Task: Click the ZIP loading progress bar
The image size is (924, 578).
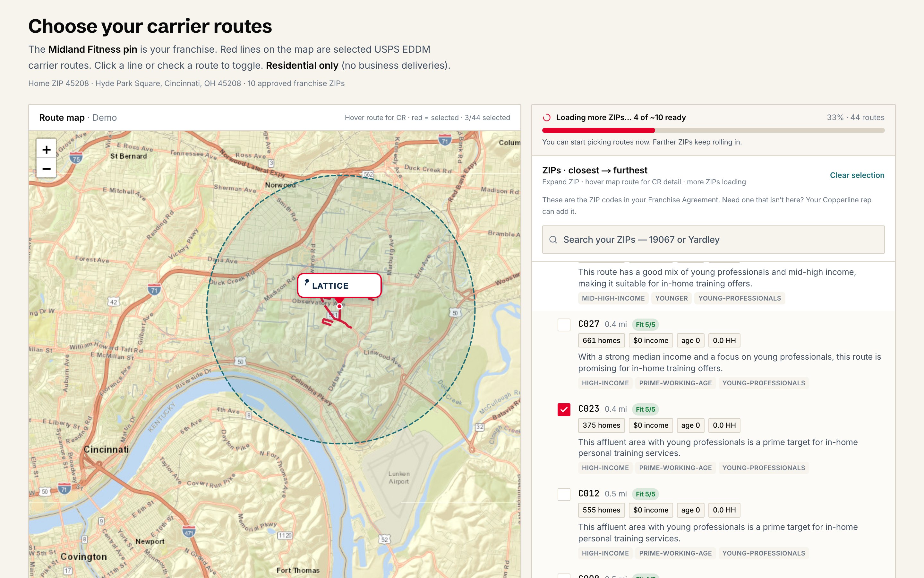Action: (713, 130)
